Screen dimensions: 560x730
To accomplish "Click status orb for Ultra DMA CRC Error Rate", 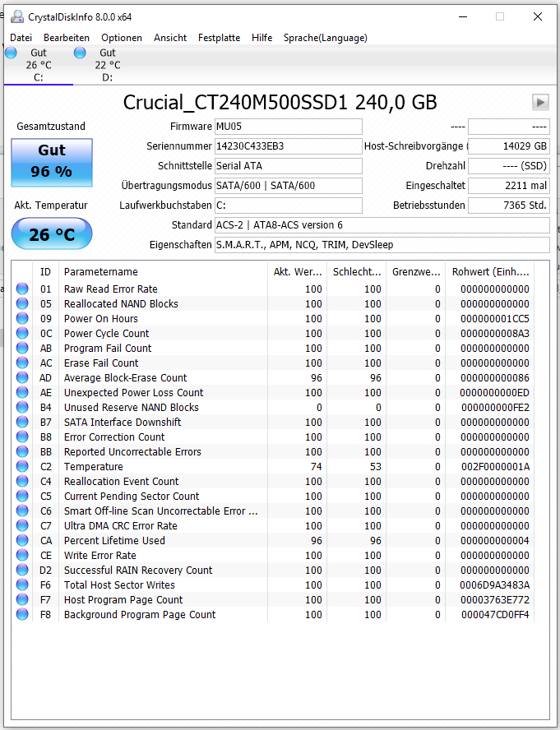I will click(22, 525).
